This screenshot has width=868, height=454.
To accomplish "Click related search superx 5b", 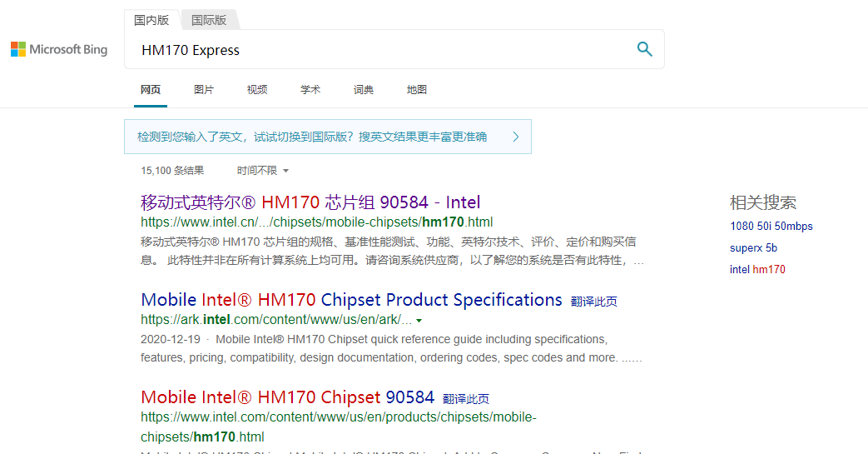I will pos(753,248).
